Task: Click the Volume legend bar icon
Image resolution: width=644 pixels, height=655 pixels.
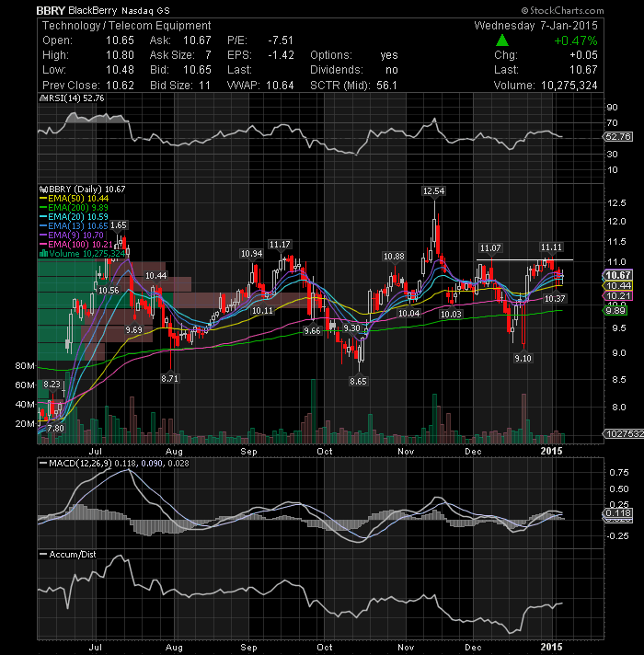Action: 43,254
